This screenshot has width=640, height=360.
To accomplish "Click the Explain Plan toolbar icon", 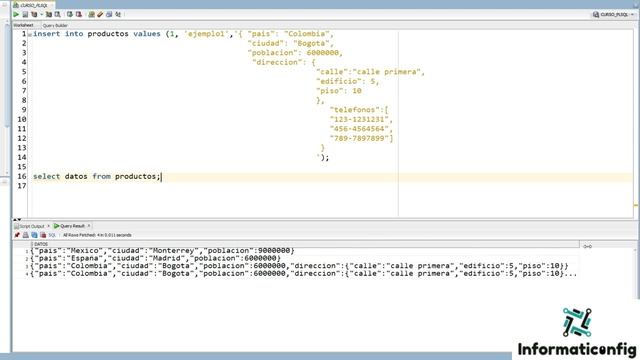I will click(x=34, y=14).
